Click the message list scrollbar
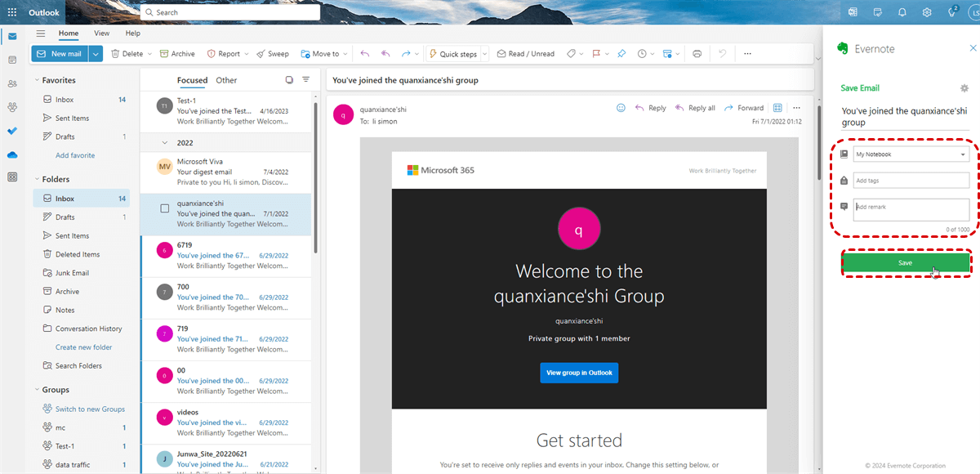Viewport: 980px width, 474px height. [x=316, y=177]
